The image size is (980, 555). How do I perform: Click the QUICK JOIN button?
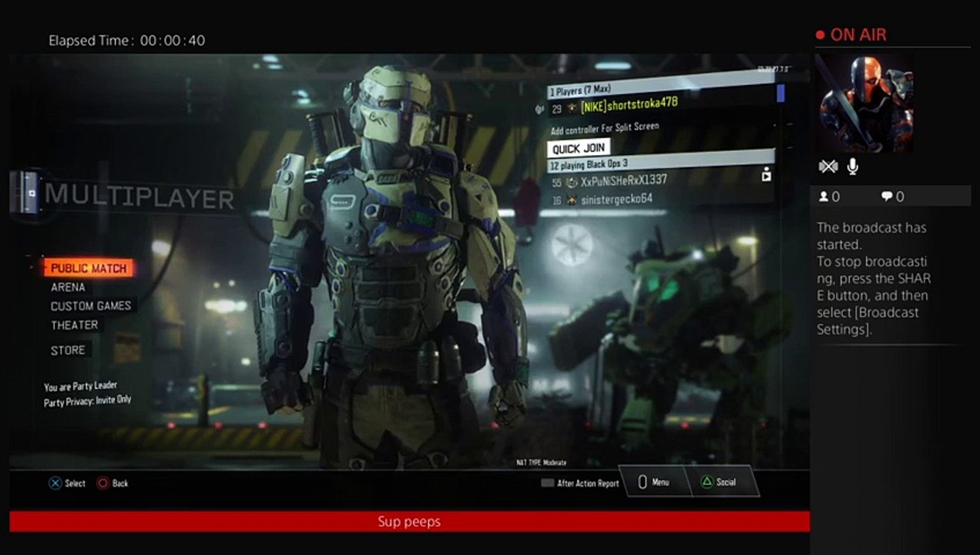[579, 148]
